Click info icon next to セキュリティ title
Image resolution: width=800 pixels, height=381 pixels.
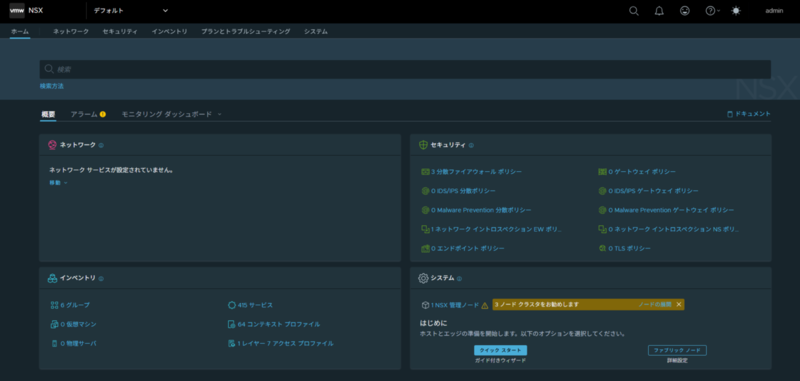click(471, 145)
